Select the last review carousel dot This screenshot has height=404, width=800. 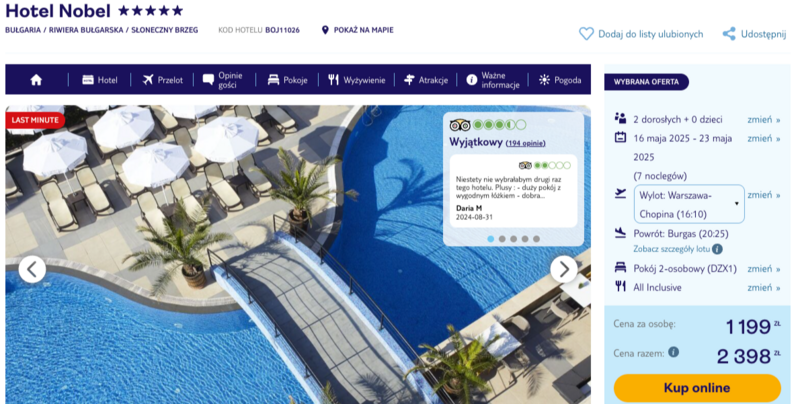pyautogui.click(x=536, y=239)
